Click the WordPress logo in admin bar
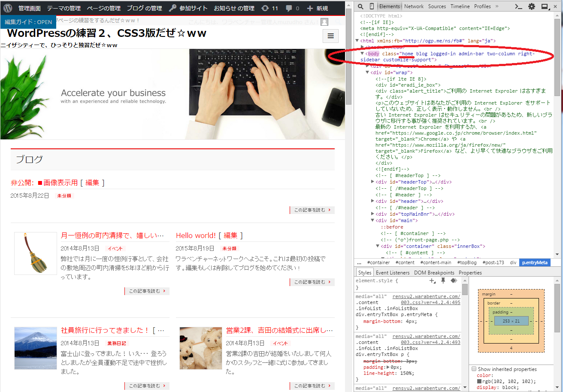 (x=8, y=8)
